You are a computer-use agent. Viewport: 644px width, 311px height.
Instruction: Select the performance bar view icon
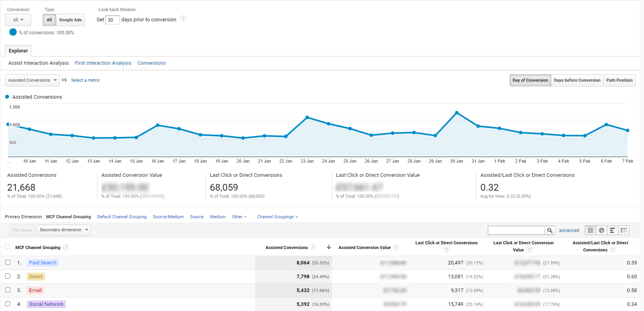click(612, 230)
